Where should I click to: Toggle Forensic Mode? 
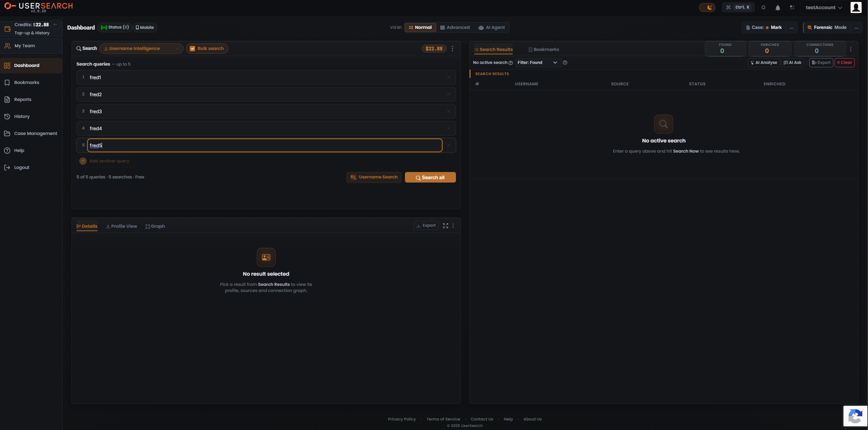pos(827,28)
